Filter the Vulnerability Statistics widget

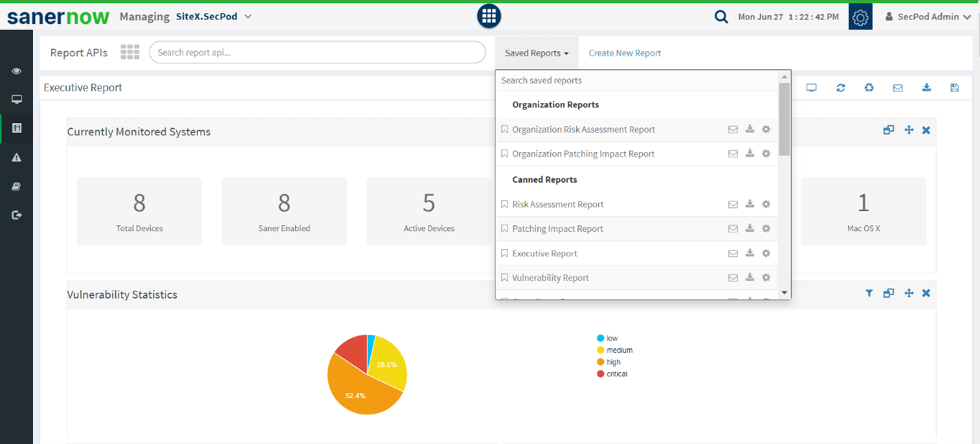pos(869,294)
